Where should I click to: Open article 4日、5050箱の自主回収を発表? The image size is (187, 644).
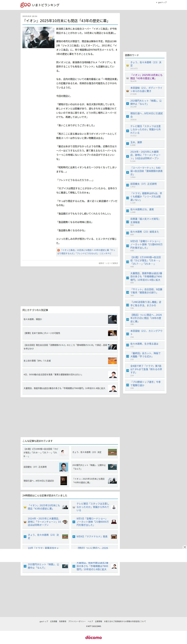pos(70,375)
